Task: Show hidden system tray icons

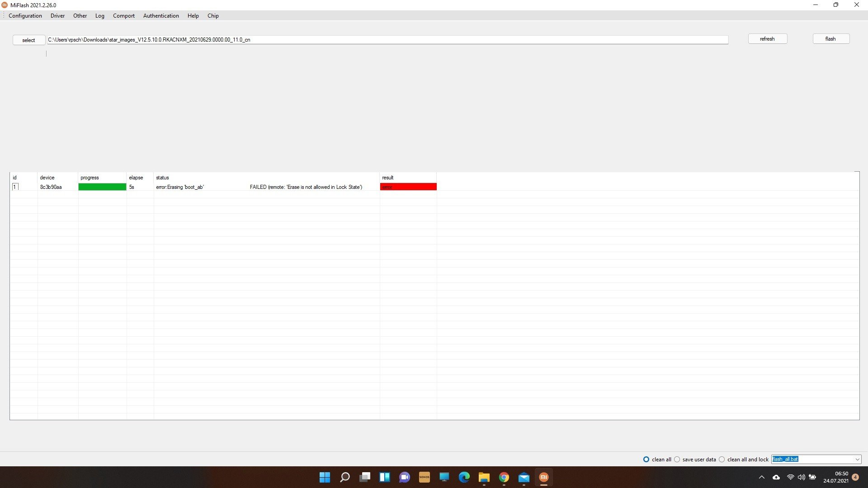Action: [762, 477]
